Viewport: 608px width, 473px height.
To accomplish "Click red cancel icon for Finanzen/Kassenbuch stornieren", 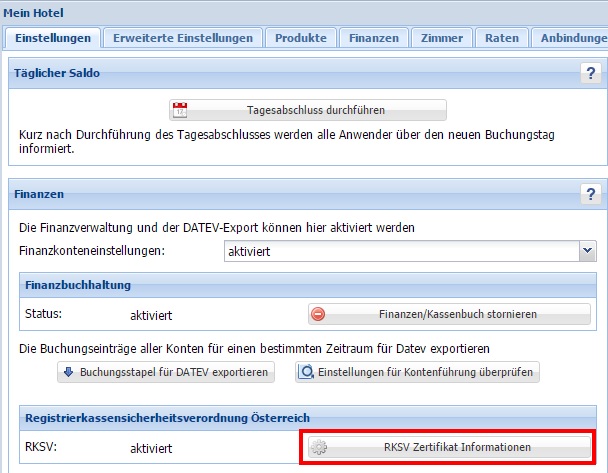I will point(318,314).
